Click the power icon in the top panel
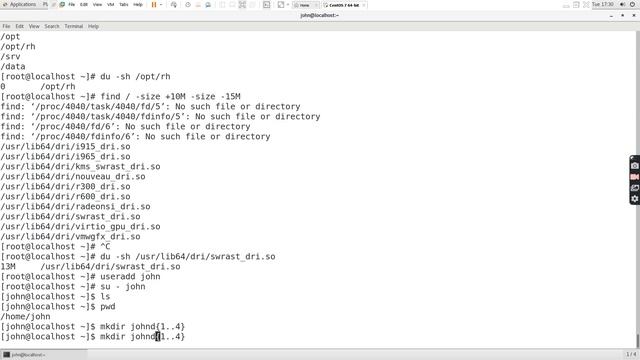The width and height of the screenshot is (640, 360). pyautogui.click(x=633, y=4)
